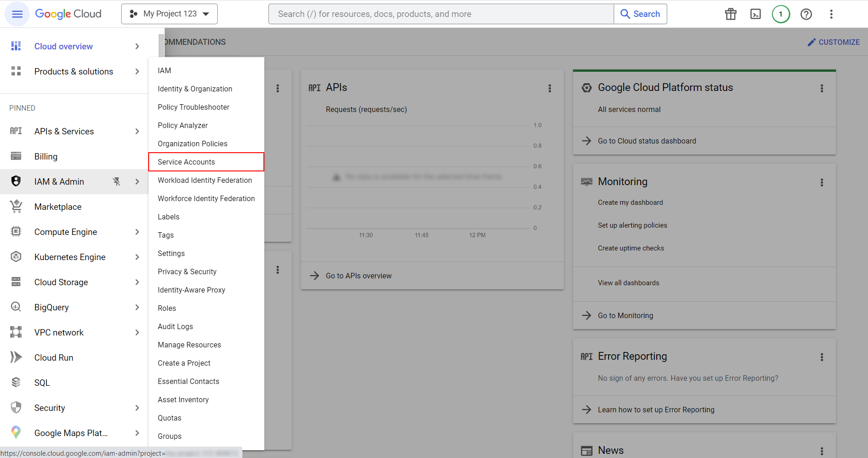
Task: Open Monitoring card options menu
Action: click(822, 182)
